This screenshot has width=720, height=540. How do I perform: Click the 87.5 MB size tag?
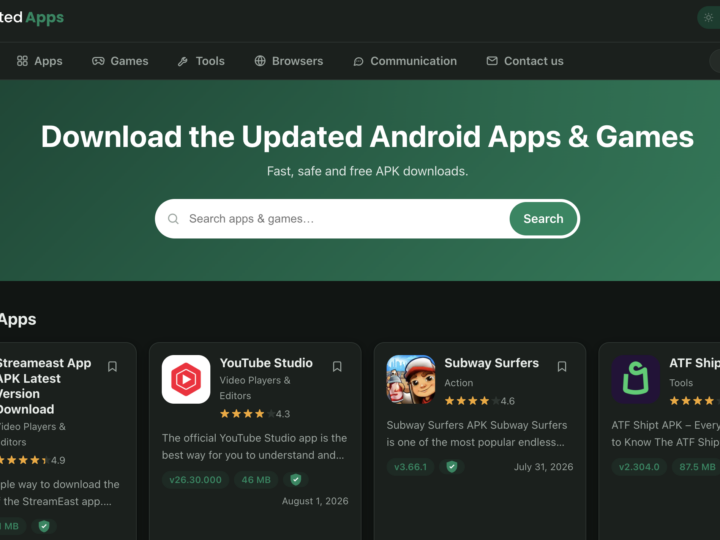(697, 467)
